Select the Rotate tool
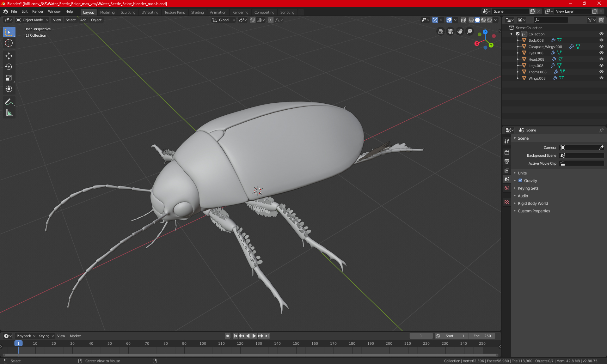Screen dimensions: 607x364 coord(9,67)
